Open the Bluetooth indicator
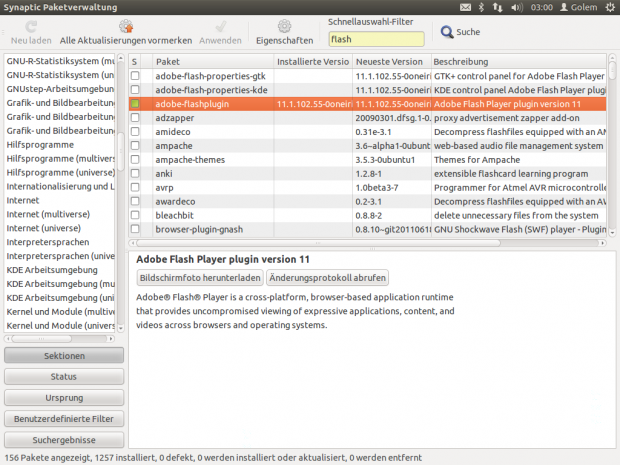Image resolution: width=620 pixels, height=465 pixels. [481, 7]
